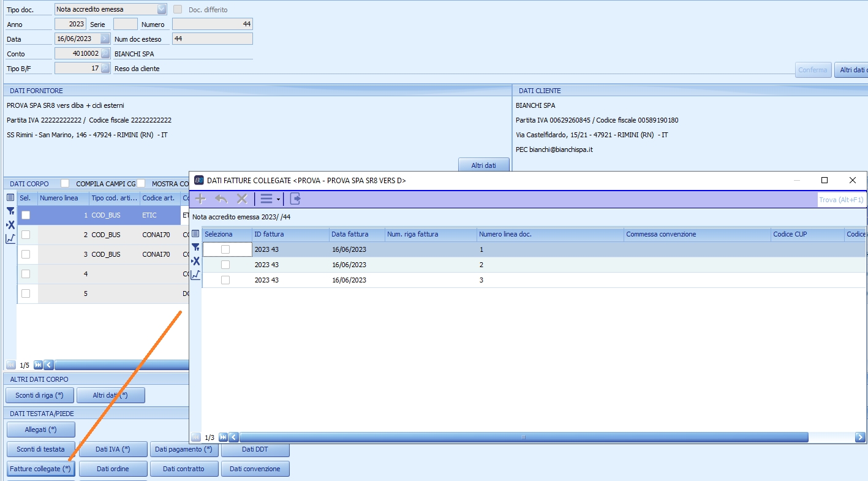The image size is (868, 481).
Task: Click the Commessa convenzione column header
Action: pyautogui.click(x=697, y=234)
